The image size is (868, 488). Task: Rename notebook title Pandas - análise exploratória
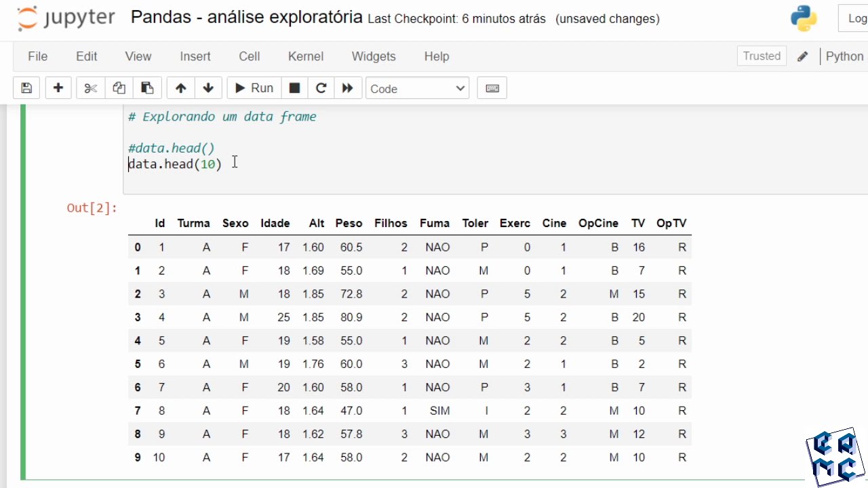coord(246,18)
